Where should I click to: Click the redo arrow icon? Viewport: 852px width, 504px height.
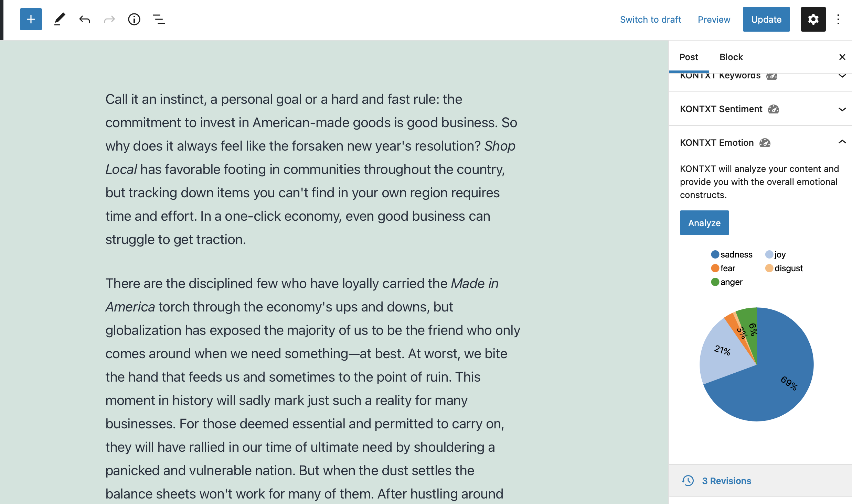point(109,19)
